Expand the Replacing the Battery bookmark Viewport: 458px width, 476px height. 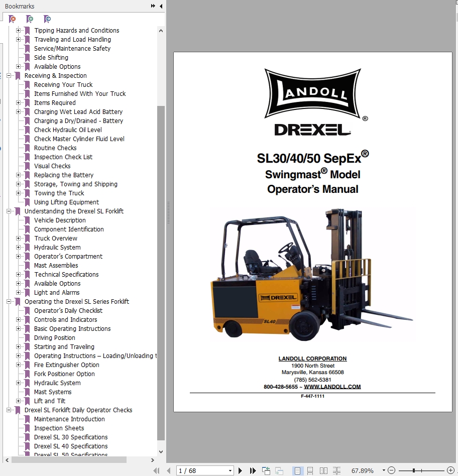click(18, 175)
